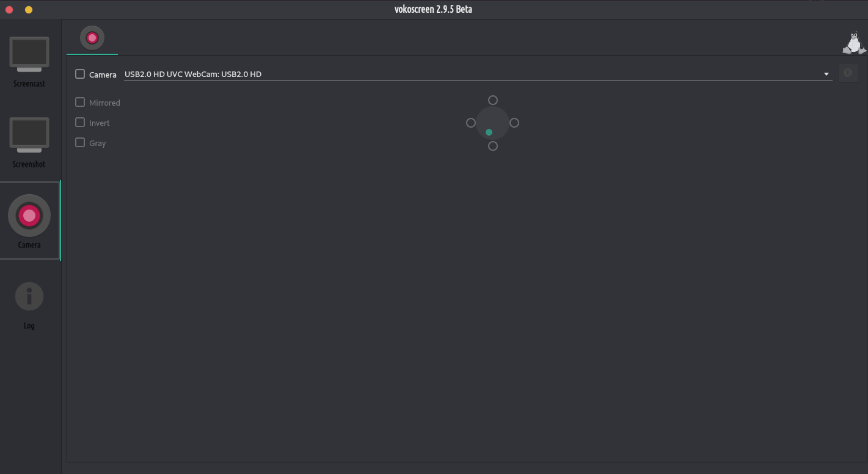Screen dimensions: 868x474
Task: Click the yellow minimize window button
Action: [29, 9]
